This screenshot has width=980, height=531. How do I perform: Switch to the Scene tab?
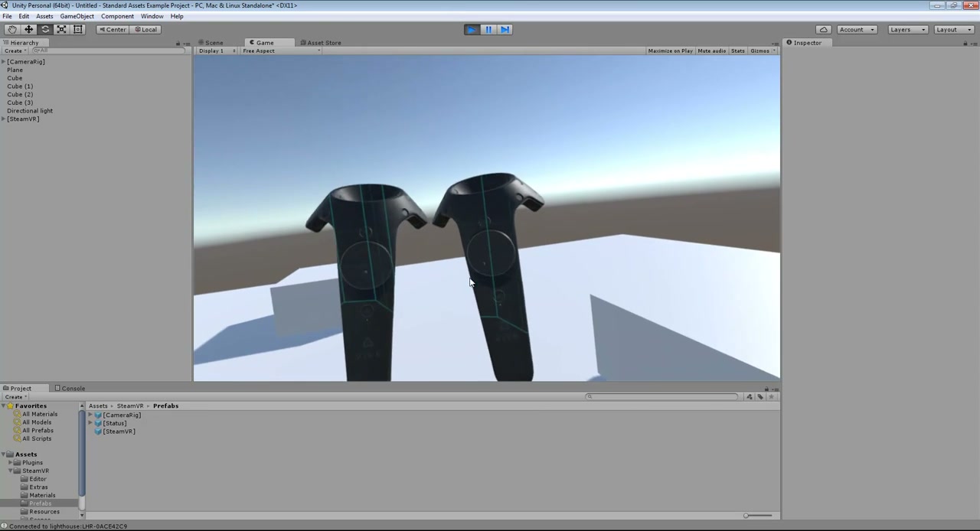click(x=211, y=43)
